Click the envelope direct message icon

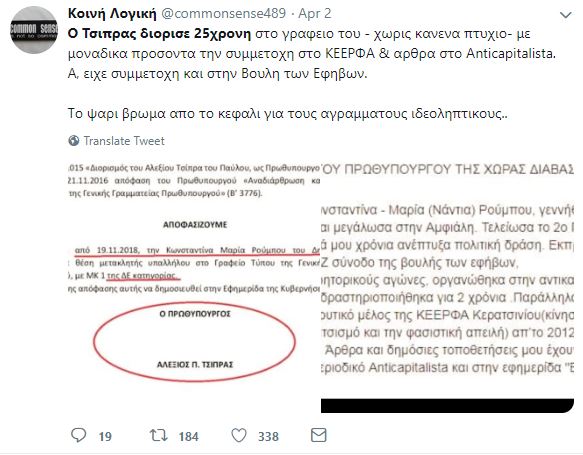319,435
